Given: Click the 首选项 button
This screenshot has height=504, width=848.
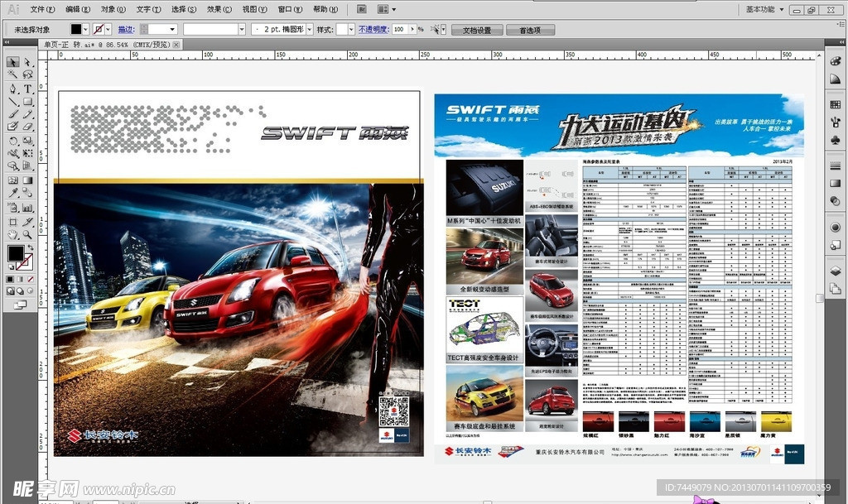Looking at the screenshot, I should 536,30.
